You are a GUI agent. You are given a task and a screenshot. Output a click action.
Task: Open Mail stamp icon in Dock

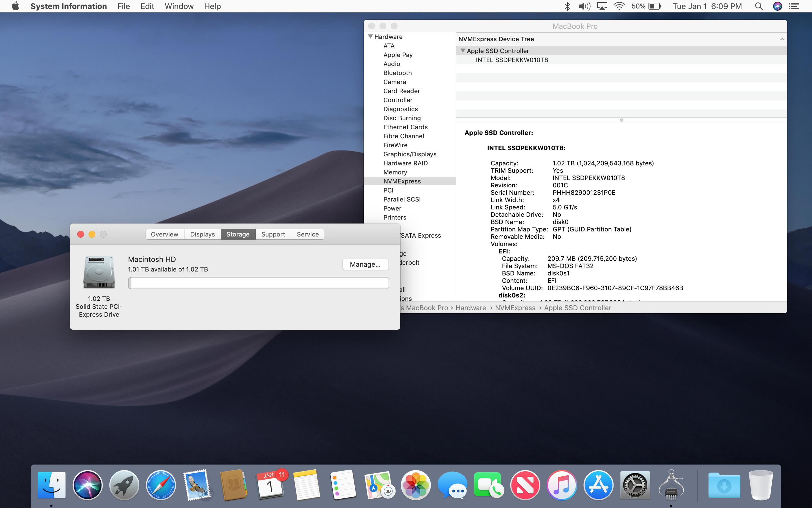point(197,485)
